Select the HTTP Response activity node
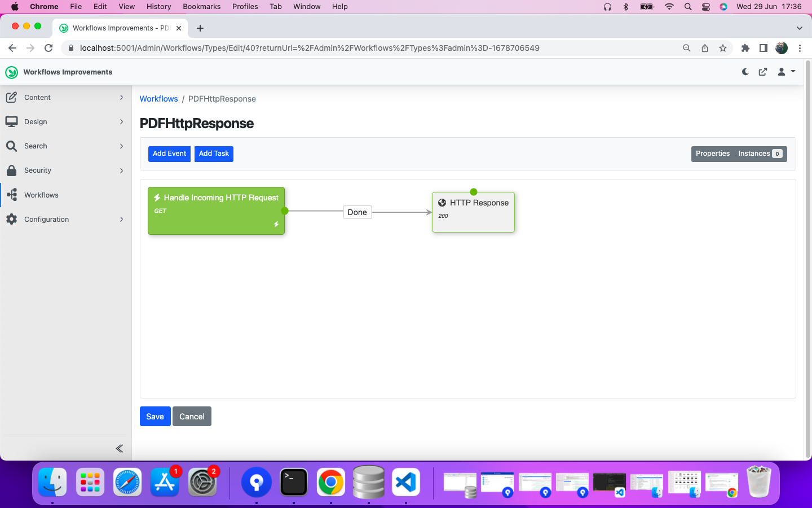The image size is (812, 508). (x=473, y=212)
